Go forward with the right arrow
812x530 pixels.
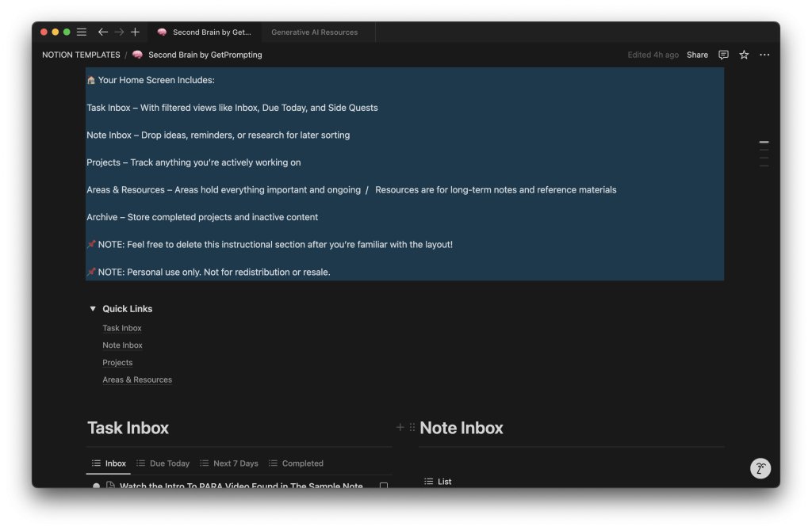[119, 32]
